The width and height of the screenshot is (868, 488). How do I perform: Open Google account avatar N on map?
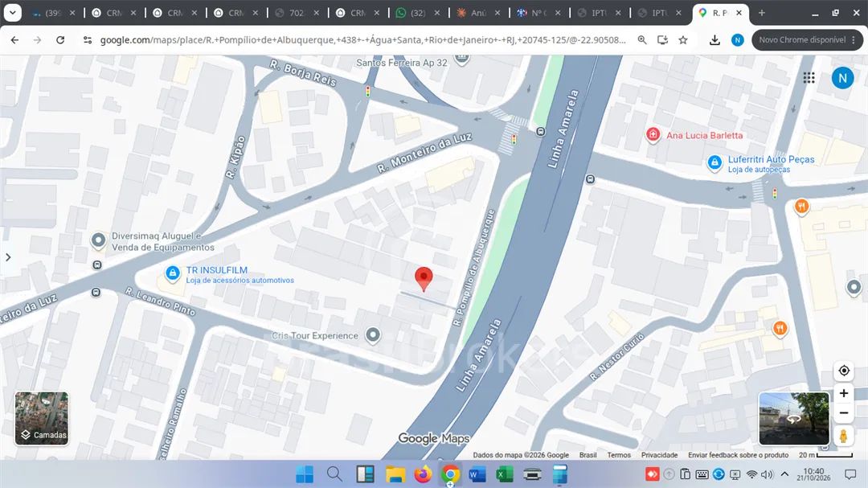click(x=842, y=78)
